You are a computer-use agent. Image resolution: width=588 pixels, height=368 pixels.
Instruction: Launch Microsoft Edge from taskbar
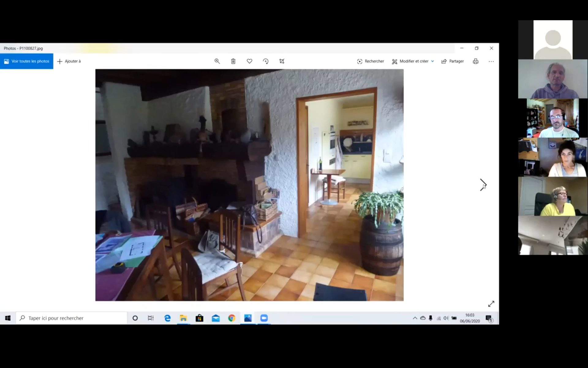click(167, 318)
